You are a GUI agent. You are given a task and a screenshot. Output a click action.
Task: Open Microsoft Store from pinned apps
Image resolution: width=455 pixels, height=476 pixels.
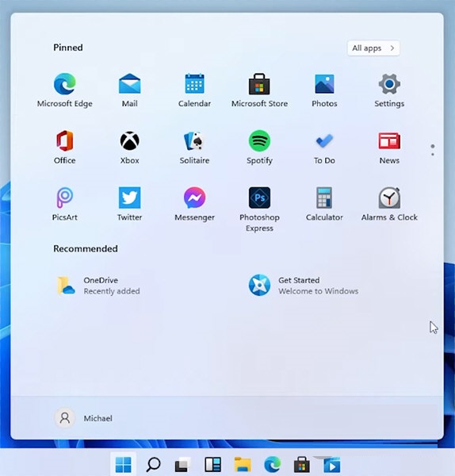pyautogui.click(x=259, y=90)
